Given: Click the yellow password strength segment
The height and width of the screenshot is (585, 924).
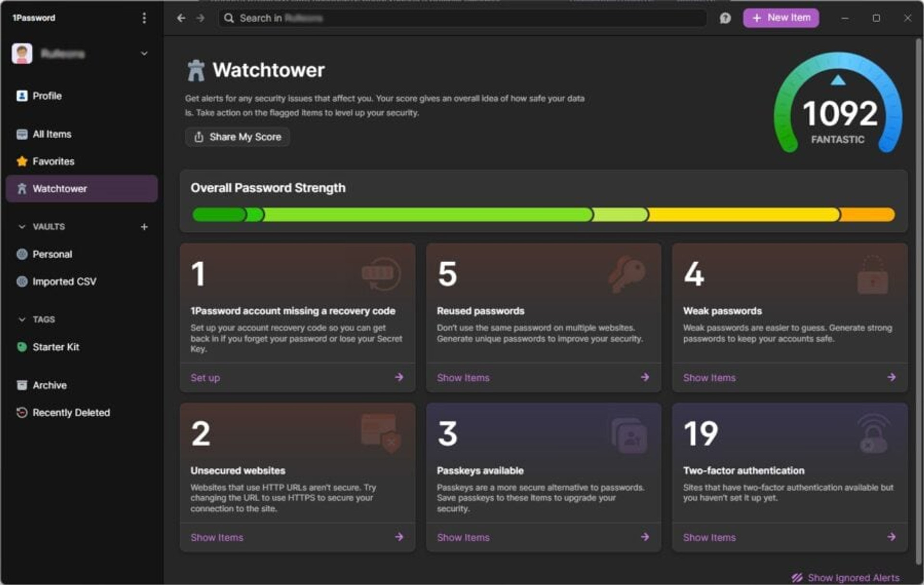Looking at the screenshot, I should 744,215.
